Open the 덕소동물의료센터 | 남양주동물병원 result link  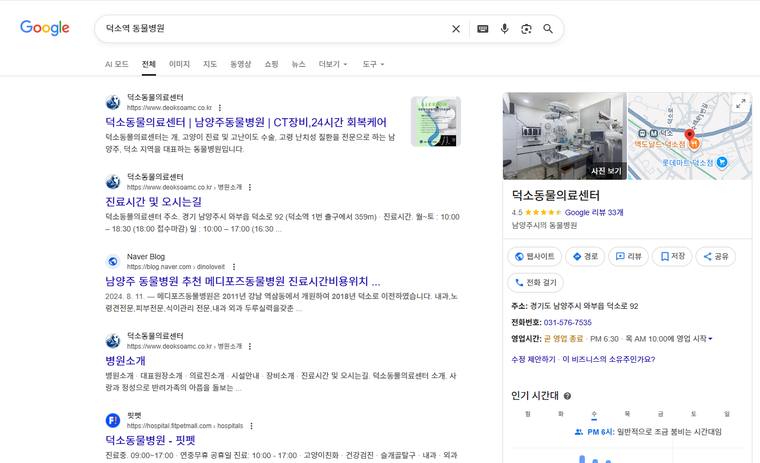(246, 122)
